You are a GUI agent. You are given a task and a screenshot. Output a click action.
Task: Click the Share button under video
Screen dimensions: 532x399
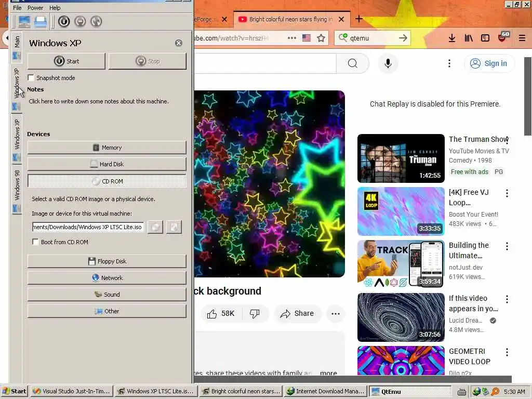point(297,313)
